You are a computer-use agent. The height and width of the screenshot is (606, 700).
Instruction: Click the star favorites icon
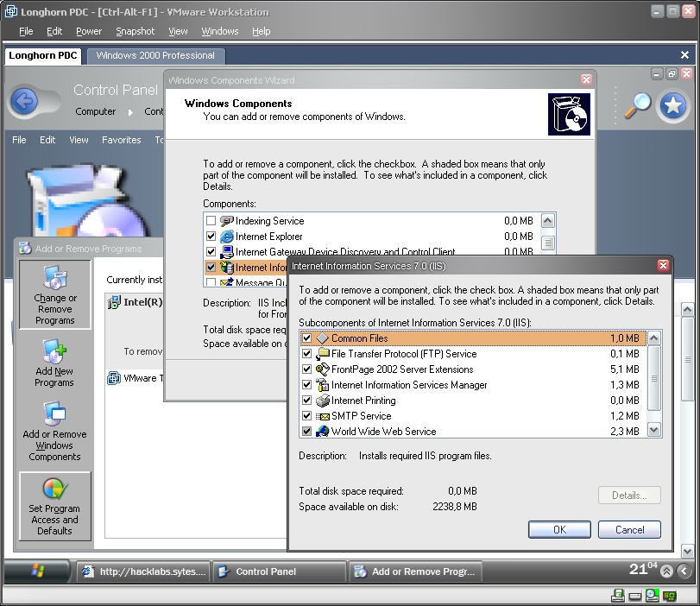(673, 105)
